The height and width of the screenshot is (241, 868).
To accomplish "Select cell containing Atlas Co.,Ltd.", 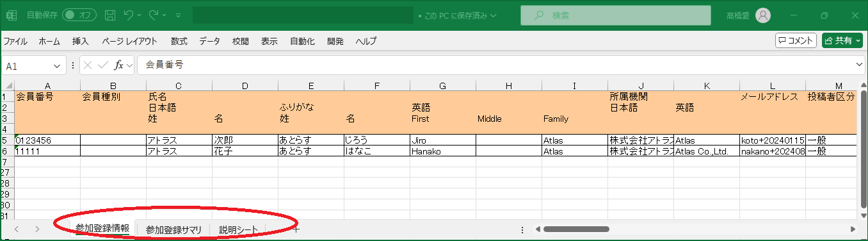I will pyautogui.click(x=707, y=151).
